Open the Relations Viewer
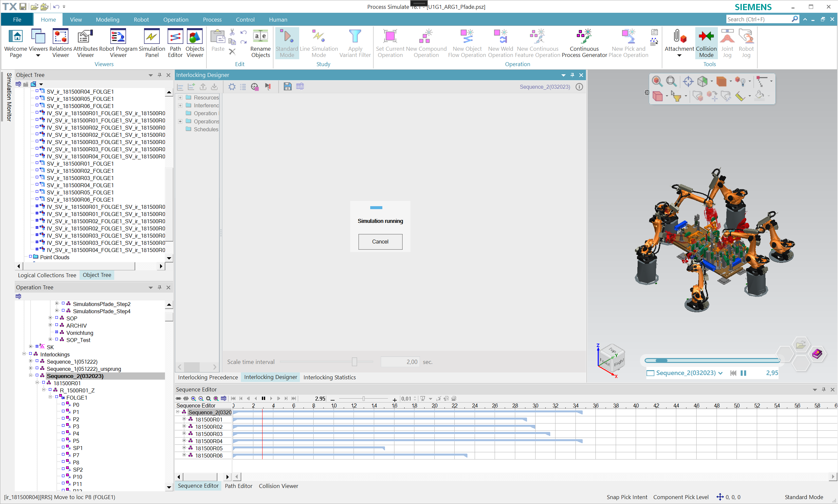The height and width of the screenshot is (504, 838). 61,43
